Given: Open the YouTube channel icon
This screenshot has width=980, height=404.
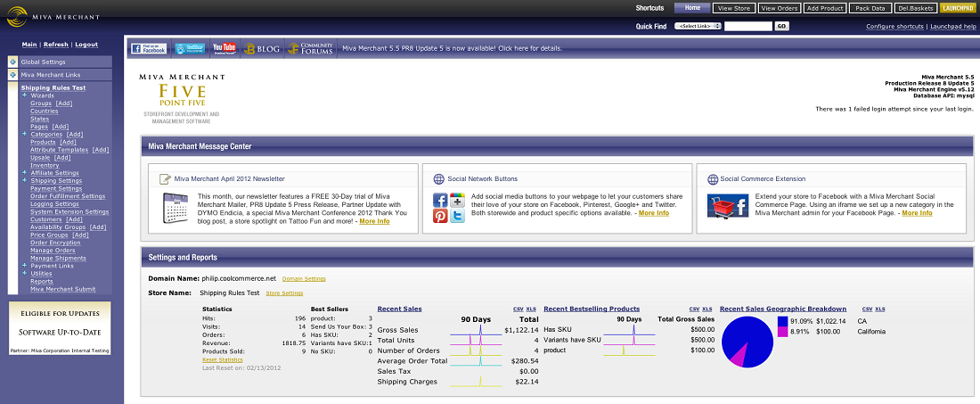Looking at the screenshot, I should 224,48.
